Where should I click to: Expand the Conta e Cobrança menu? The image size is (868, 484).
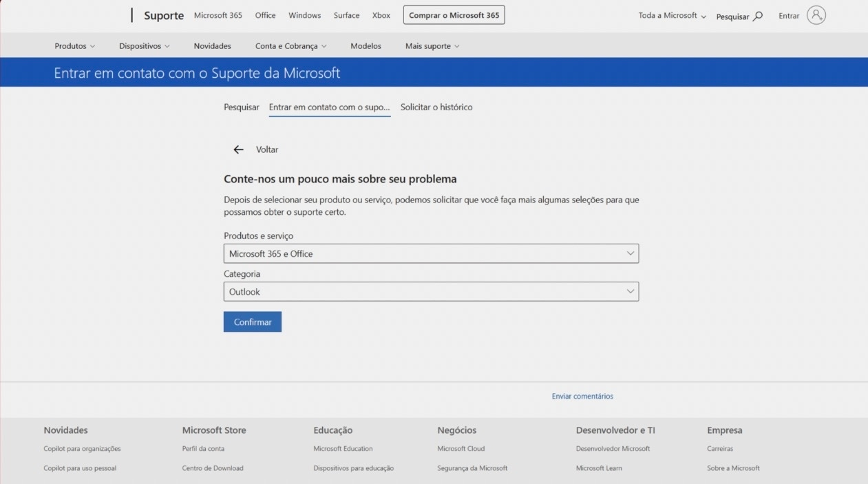click(290, 46)
